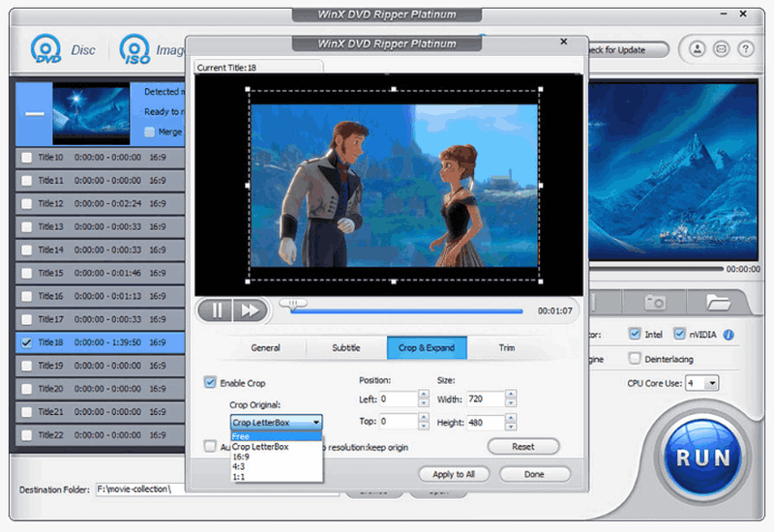Select the Title19 row
Image resolution: width=774 pixels, height=532 pixels.
[101, 366]
